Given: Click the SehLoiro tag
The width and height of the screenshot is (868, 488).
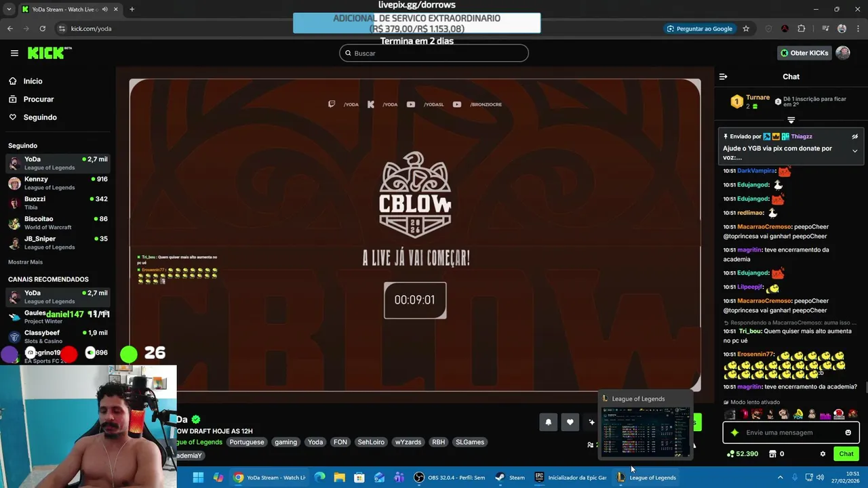Looking at the screenshot, I should 371,442.
